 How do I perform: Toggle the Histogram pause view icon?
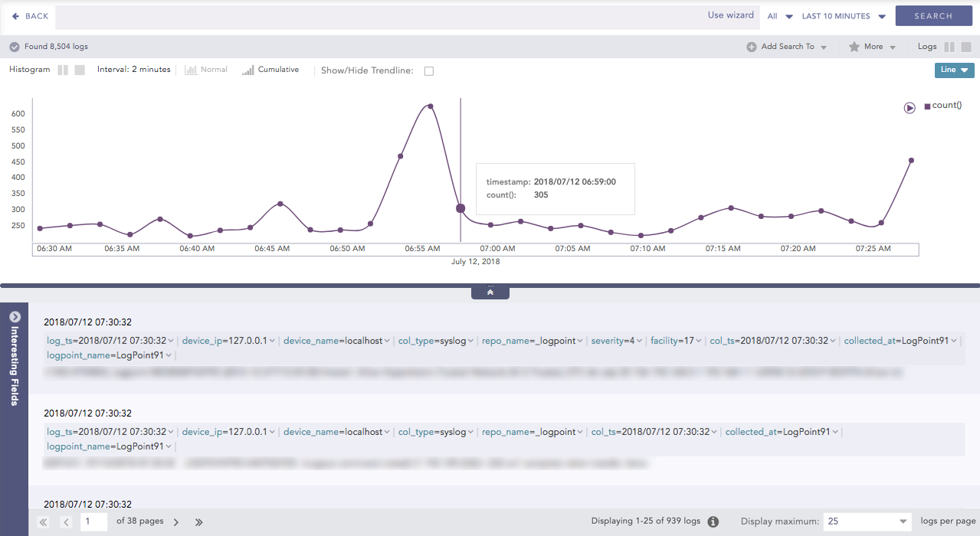coord(63,70)
